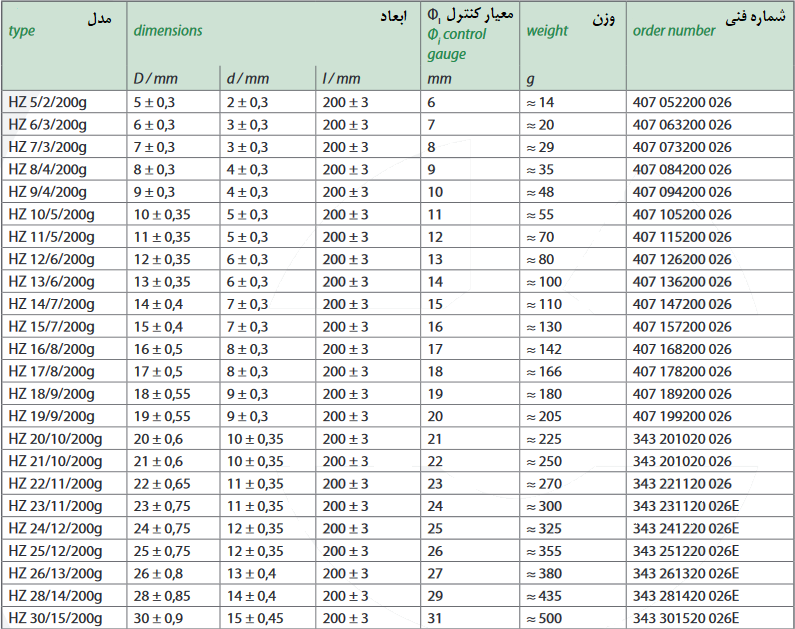Click order number '343 251220 026E'
The height and width of the screenshot is (629, 795).
point(685,551)
